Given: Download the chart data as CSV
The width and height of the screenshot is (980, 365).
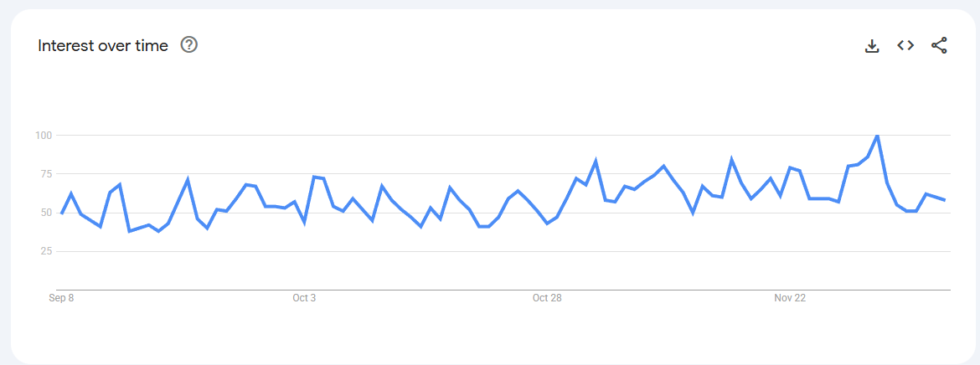Looking at the screenshot, I should (872, 46).
